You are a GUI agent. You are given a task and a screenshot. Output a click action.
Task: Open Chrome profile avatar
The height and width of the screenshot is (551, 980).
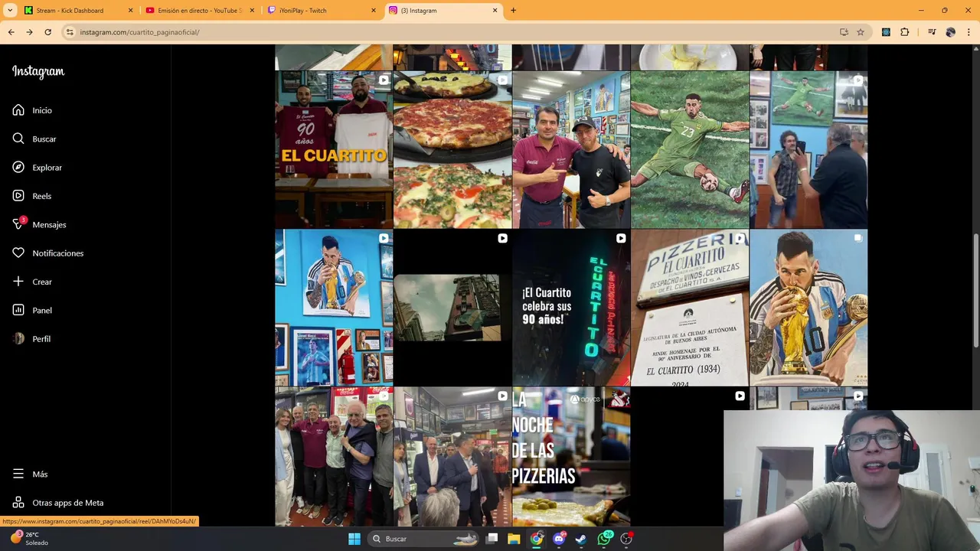(x=951, y=32)
